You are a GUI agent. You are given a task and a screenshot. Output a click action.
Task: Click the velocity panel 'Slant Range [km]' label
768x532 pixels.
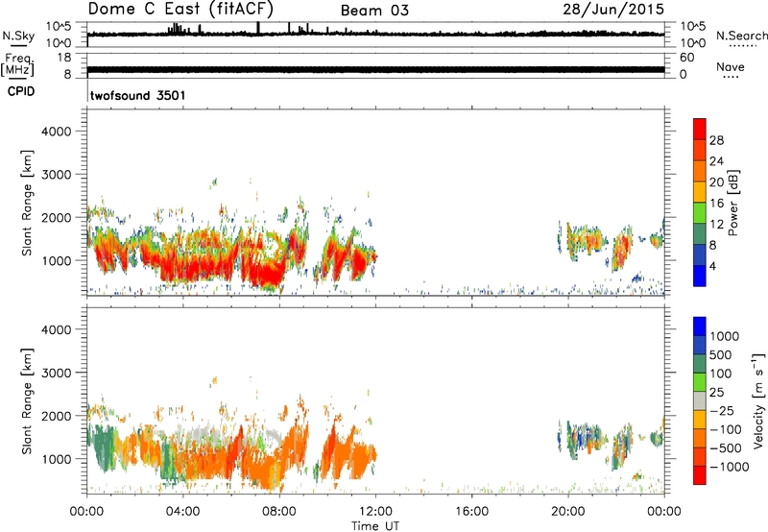[27, 401]
